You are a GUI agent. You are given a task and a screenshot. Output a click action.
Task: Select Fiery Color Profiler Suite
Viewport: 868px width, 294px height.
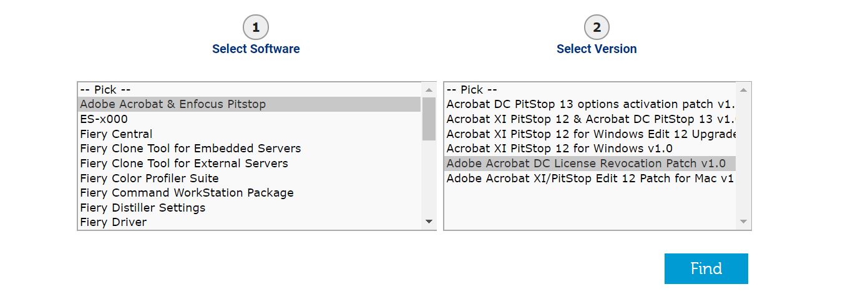(149, 179)
